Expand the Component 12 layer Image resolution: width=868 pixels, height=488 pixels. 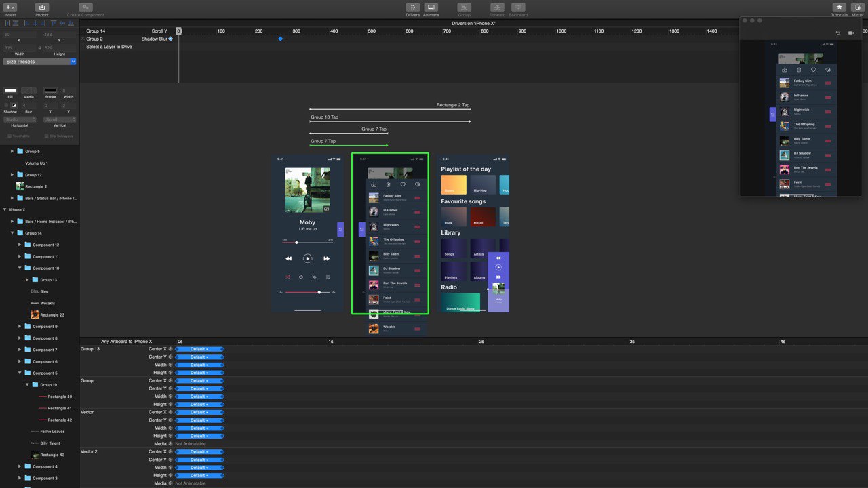click(x=20, y=245)
